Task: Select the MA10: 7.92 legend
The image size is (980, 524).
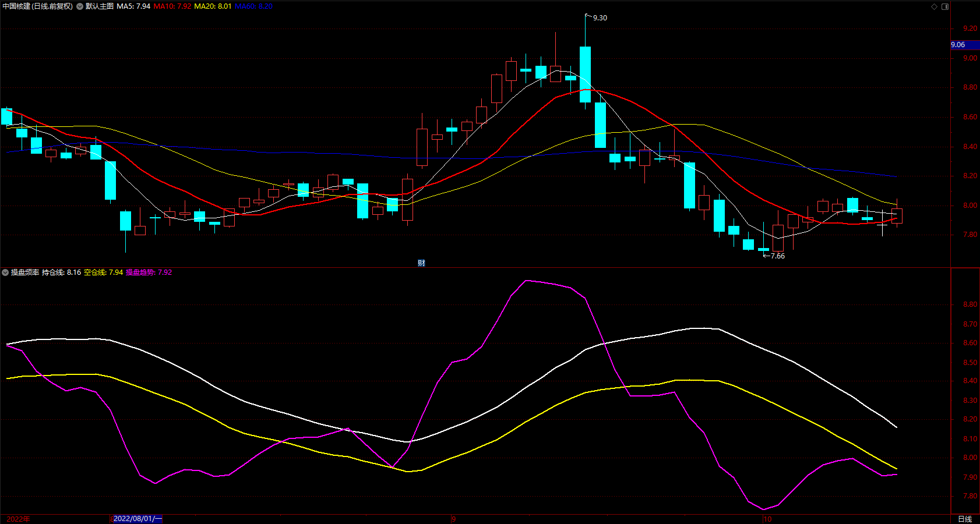Action: [172, 6]
